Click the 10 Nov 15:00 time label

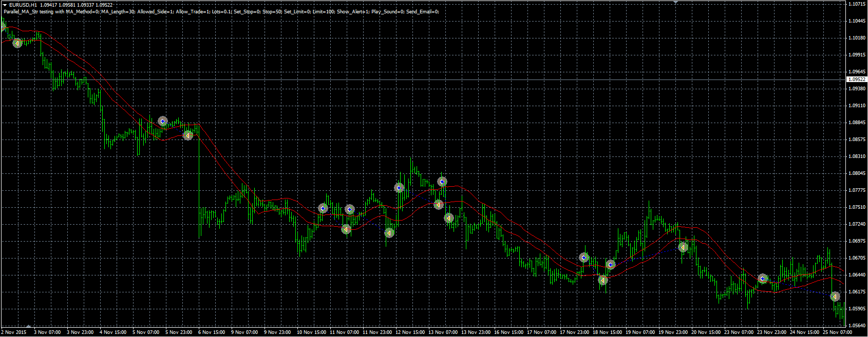311,332
